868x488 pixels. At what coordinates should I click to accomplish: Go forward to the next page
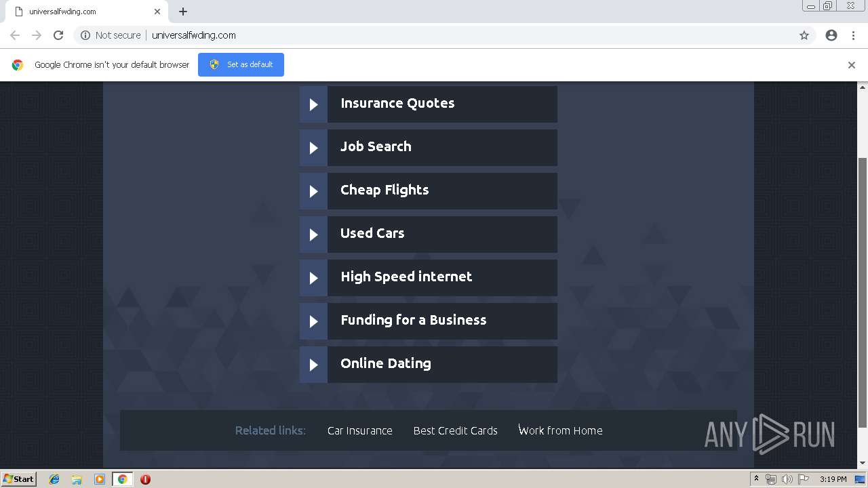point(37,35)
